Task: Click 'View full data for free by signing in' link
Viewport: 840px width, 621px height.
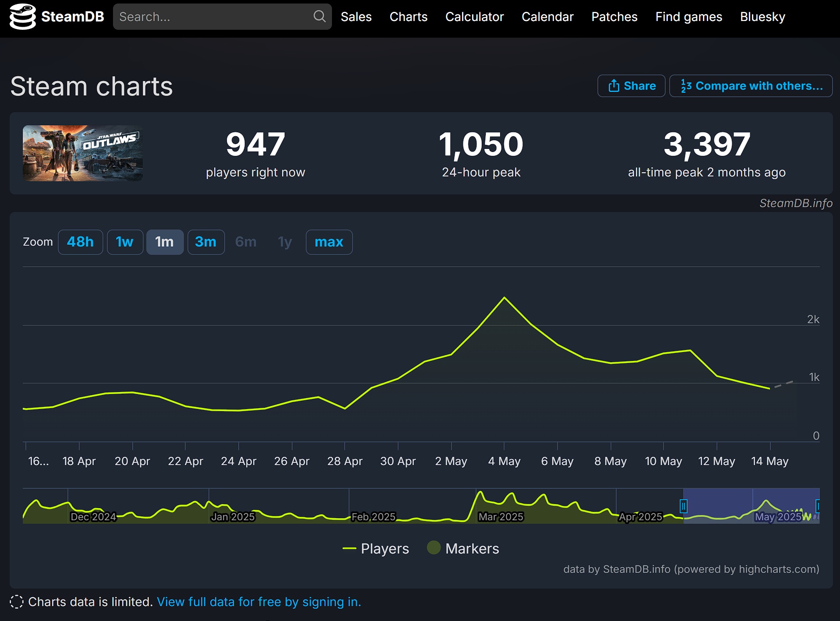Action: [259, 602]
